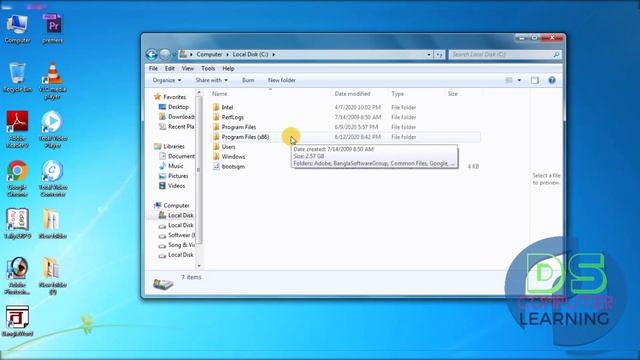Screen dimensions: 640x360
Task: Click the navigation pane scrollbar down arrow
Action: 199,266
